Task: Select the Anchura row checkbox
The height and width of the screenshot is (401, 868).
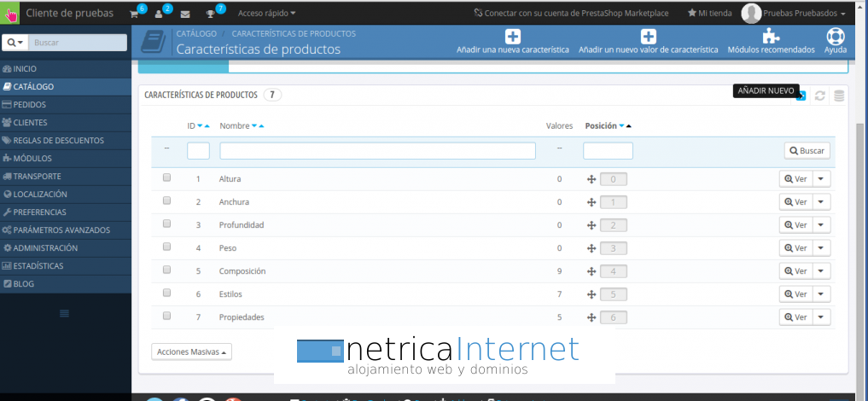Action: 166,201
